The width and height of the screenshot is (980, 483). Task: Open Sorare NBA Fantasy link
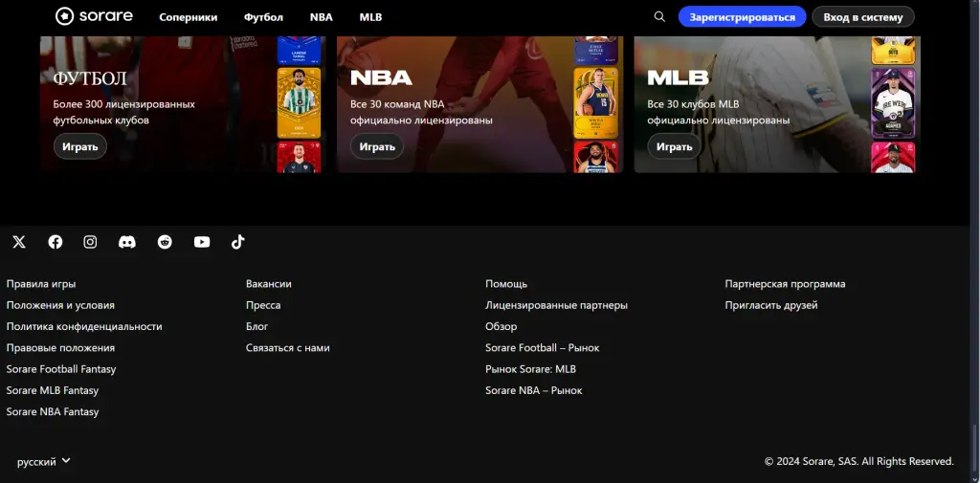pyautogui.click(x=53, y=411)
